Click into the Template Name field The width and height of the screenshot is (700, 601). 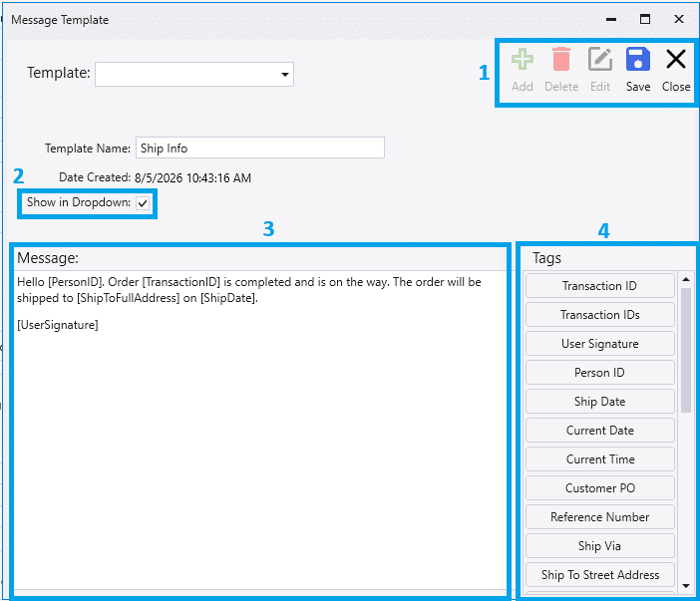[x=260, y=148]
